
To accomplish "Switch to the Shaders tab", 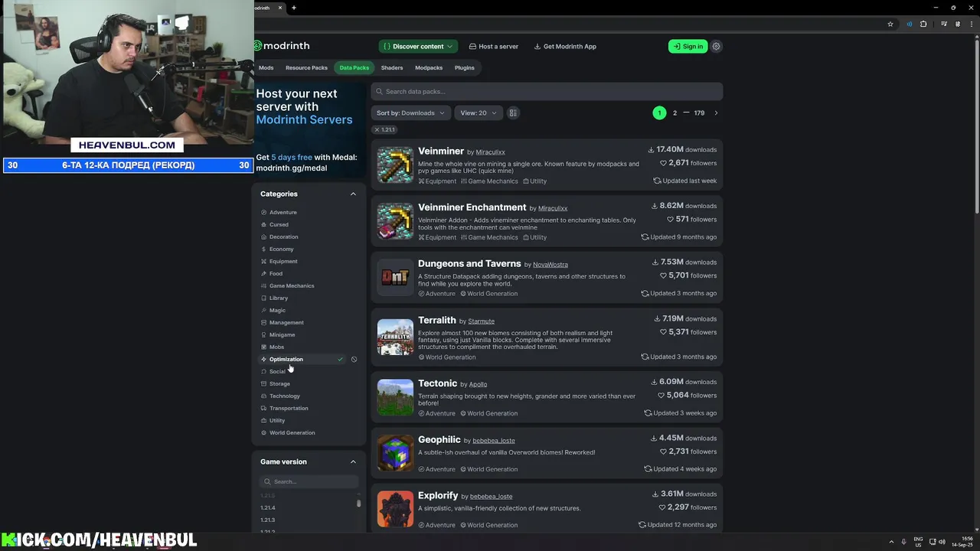I will point(392,67).
